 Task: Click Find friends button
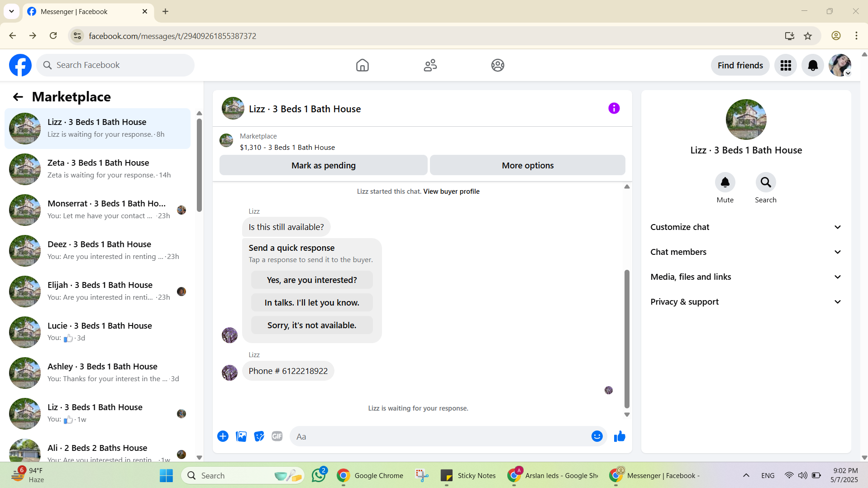(x=740, y=65)
